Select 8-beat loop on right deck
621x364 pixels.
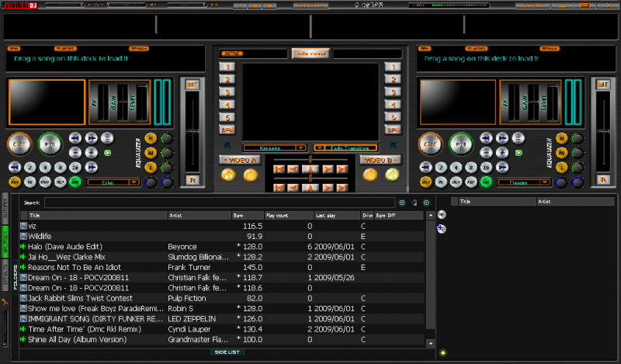[x=471, y=168]
